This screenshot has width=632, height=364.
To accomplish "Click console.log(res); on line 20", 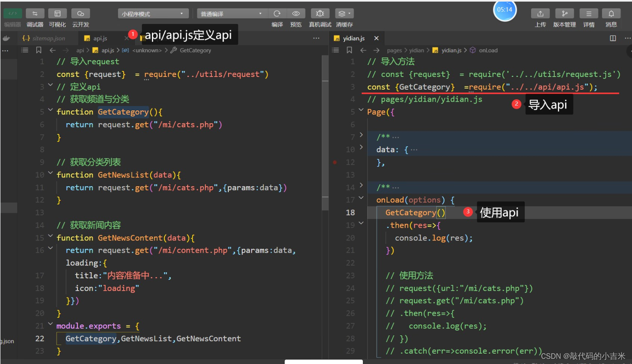I will click(434, 238).
